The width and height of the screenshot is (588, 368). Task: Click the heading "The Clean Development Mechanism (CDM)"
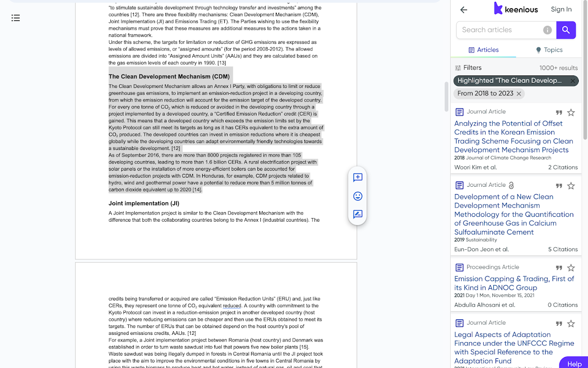point(169,76)
